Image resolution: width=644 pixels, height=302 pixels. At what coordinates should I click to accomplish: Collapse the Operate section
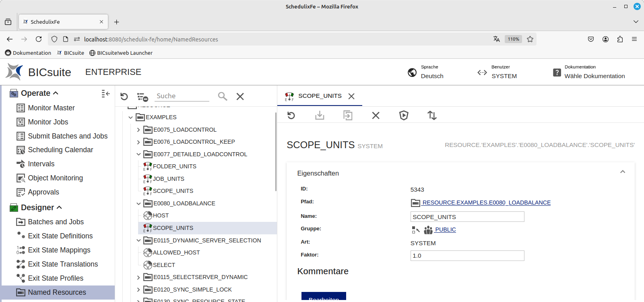[x=56, y=93]
